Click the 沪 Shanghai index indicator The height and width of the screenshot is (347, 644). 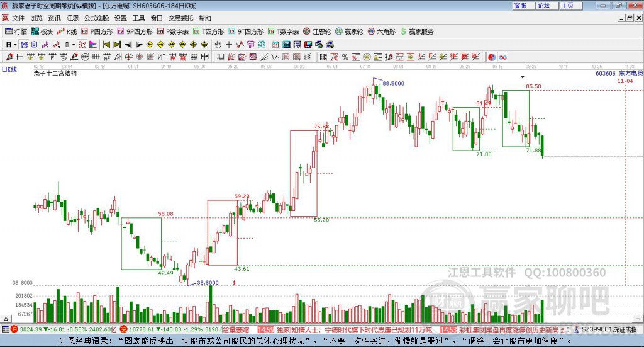tap(14, 329)
